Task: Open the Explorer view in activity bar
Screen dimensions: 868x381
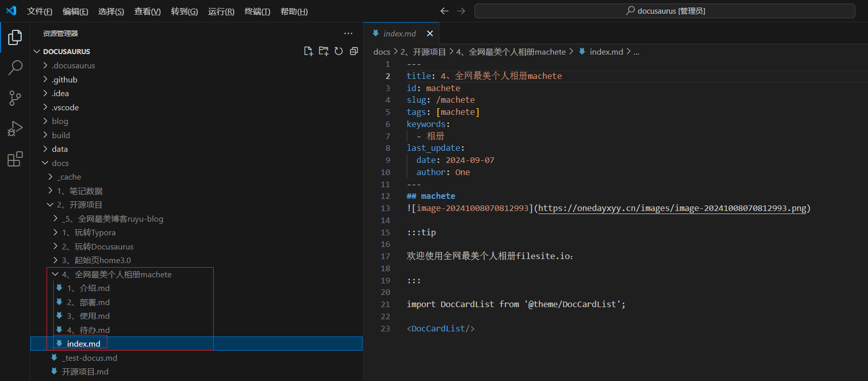Action: coord(15,37)
